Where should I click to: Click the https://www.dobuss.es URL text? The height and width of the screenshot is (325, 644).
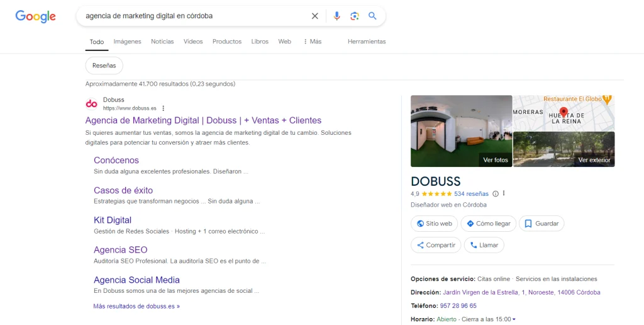pyautogui.click(x=130, y=108)
